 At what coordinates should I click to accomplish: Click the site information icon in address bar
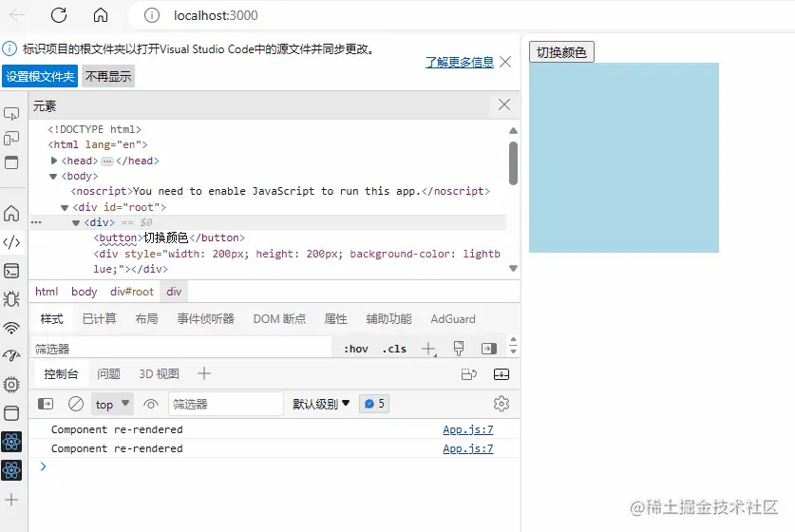[152, 15]
